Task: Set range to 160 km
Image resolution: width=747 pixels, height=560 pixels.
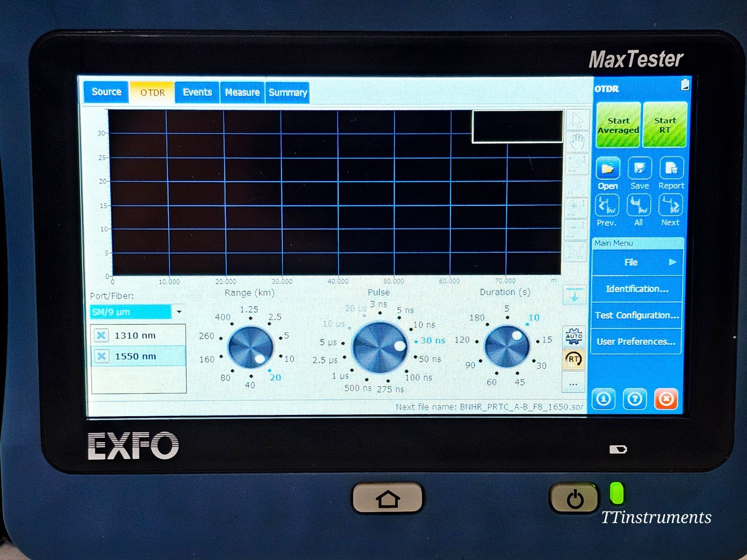Action: pos(207,359)
